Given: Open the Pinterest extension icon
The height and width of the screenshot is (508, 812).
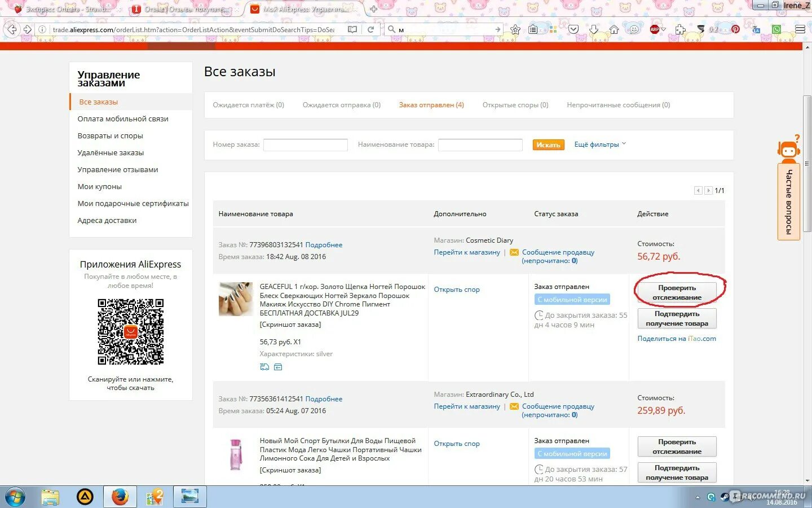Looking at the screenshot, I should coord(735,29).
